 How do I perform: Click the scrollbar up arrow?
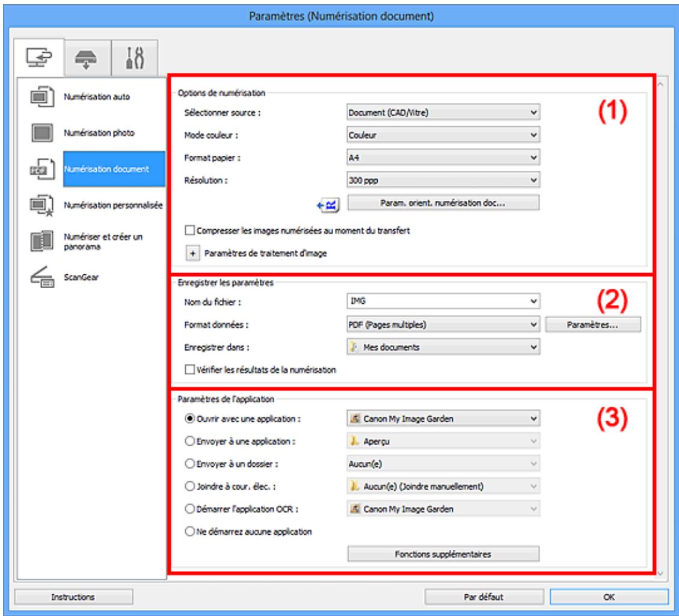[660, 84]
